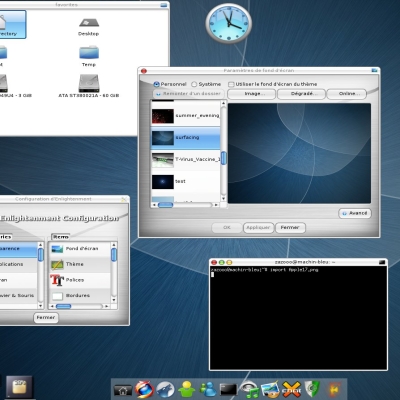
Task: Click the Avancé button
Action: point(355,213)
